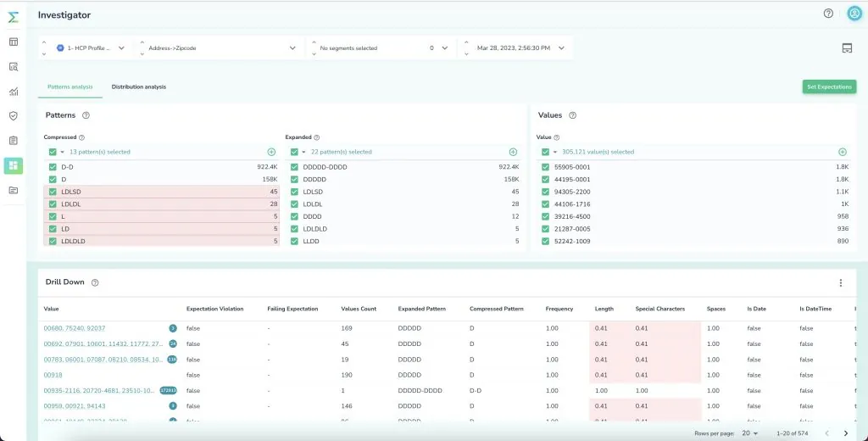Open the shield icon in left sidebar
The width and height of the screenshot is (868, 441).
click(x=14, y=116)
